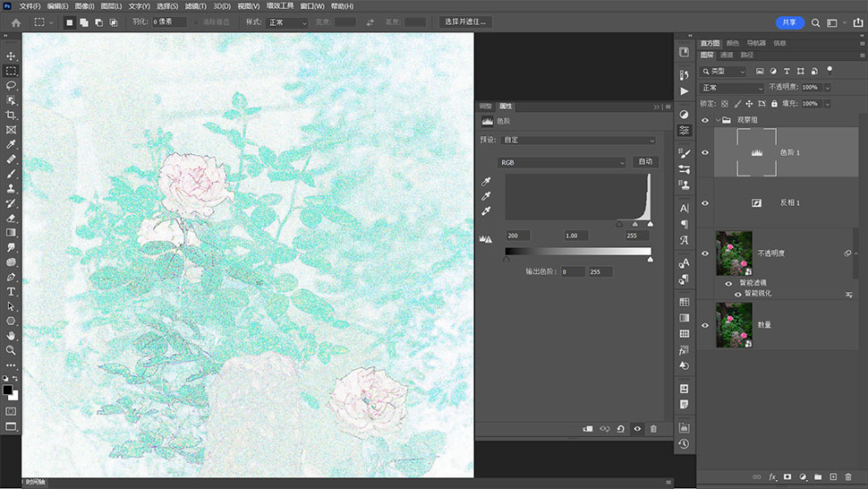This screenshot has width=868, height=489.
Task: Click the 自动 auto button
Action: point(645,162)
